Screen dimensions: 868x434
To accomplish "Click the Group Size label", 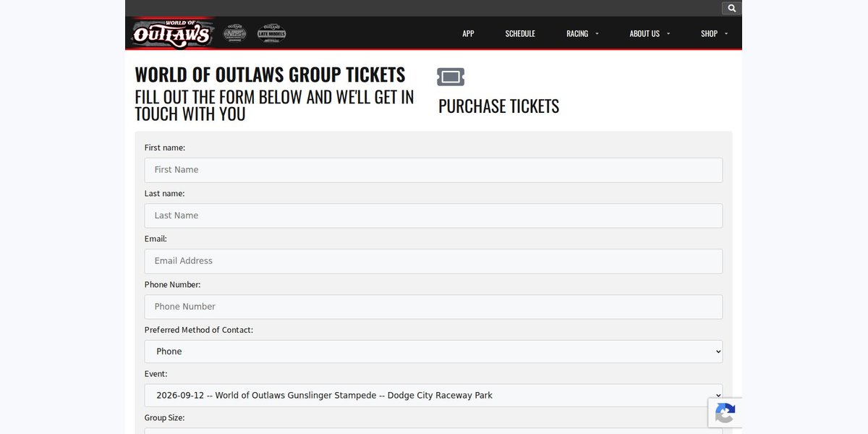I will click(x=164, y=418).
